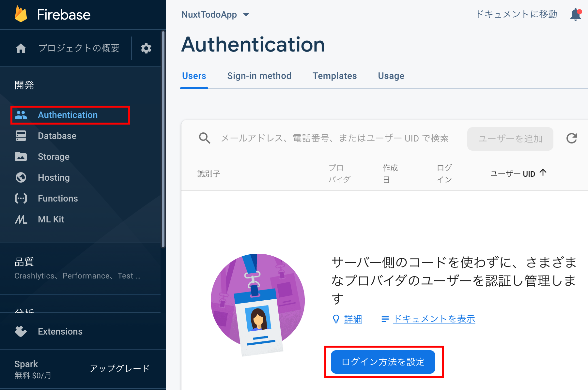This screenshot has height=390, width=588.
Task: Click the Database icon in sidebar
Action: pyautogui.click(x=21, y=136)
